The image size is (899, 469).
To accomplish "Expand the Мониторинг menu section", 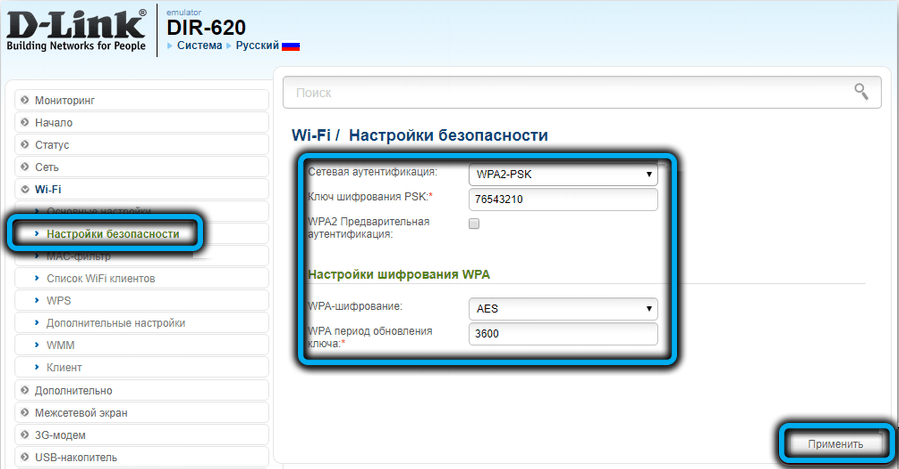I will point(70,100).
